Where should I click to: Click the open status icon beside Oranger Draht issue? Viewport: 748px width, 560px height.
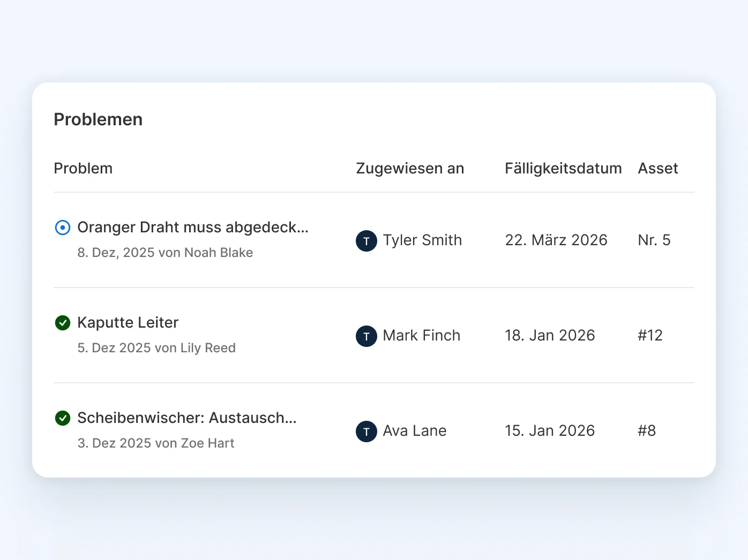point(63,228)
